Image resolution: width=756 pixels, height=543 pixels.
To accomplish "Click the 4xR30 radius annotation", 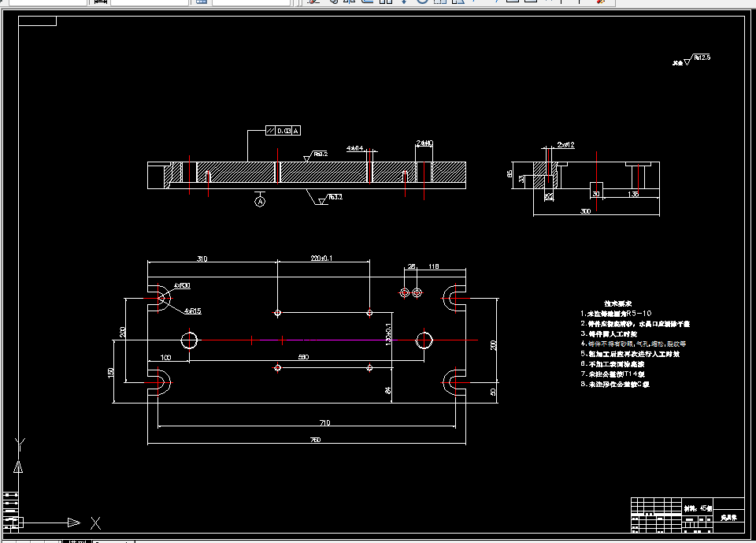I will point(182,286).
